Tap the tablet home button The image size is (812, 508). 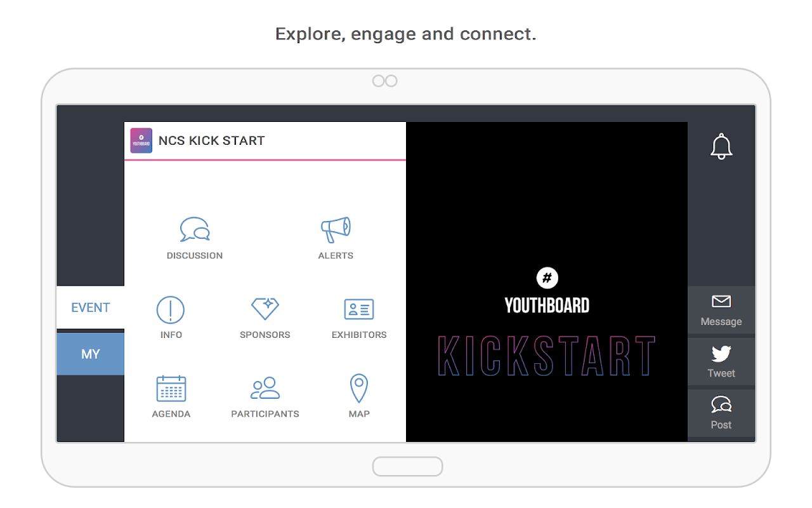tap(407, 466)
